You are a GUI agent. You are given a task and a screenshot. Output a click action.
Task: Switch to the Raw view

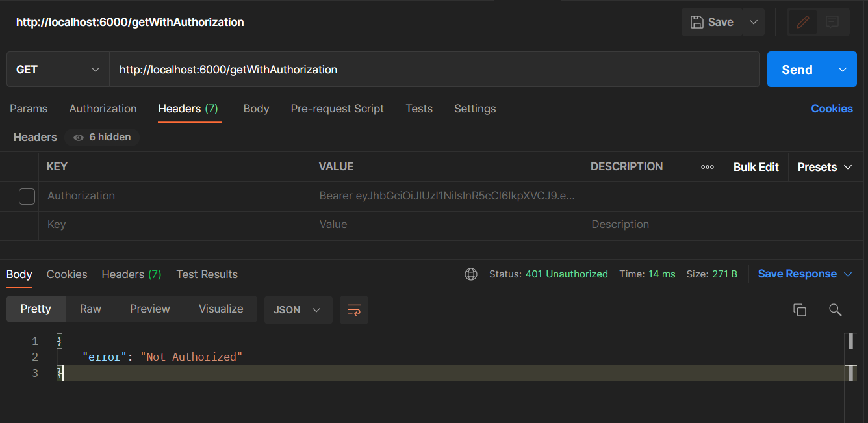(90, 309)
